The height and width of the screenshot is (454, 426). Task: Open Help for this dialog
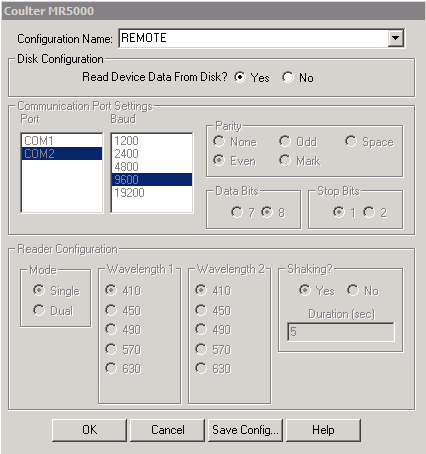[323, 430]
